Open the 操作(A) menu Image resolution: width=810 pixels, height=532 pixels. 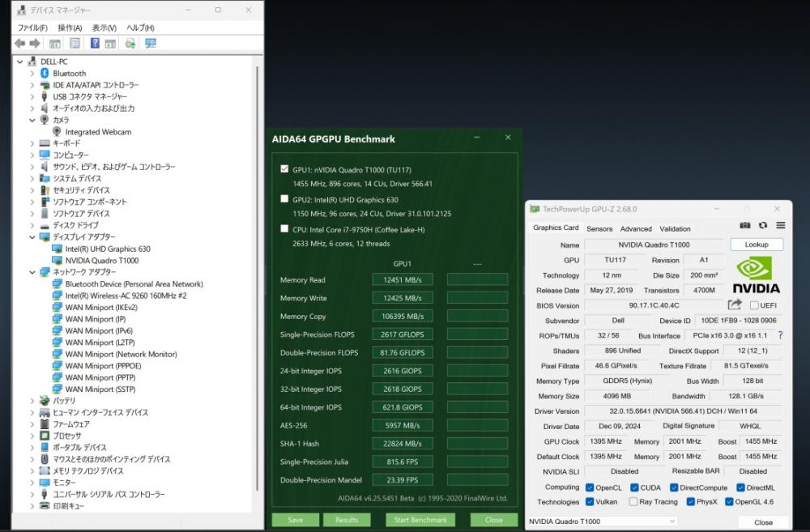tap(70, 28)
